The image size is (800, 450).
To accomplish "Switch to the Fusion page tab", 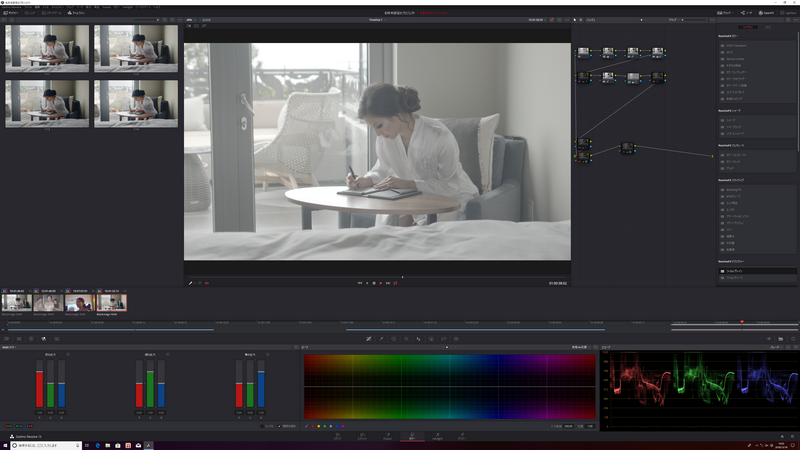I will (x=387, y=436).
